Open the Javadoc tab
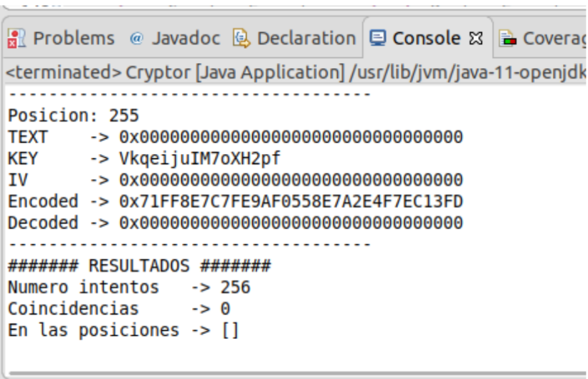 [x=185, y=39]
